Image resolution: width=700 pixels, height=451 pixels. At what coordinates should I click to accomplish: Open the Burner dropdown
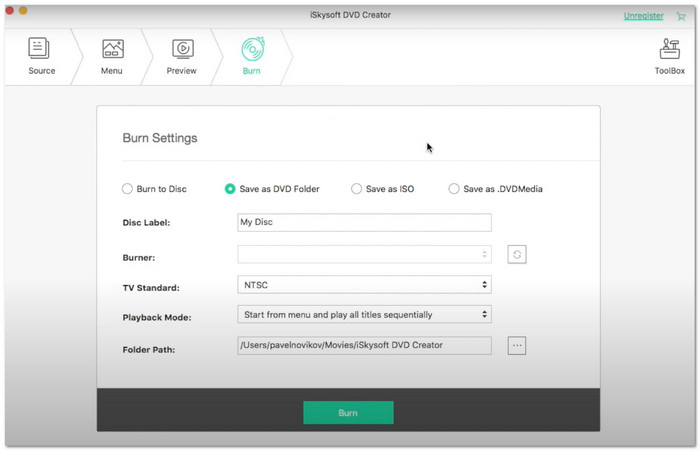(x=364, y=255)
